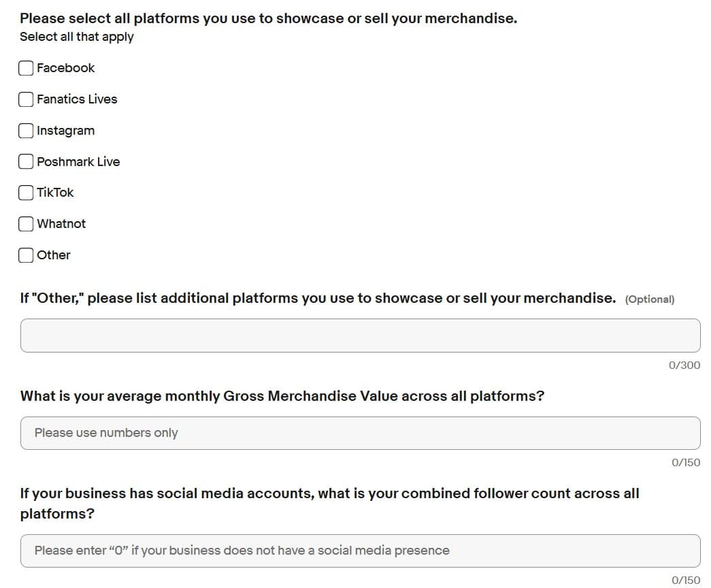Click the combined follower count field
Image resolution: width=711 pixels, height=588 pixels.
click(x=360, y=551)
